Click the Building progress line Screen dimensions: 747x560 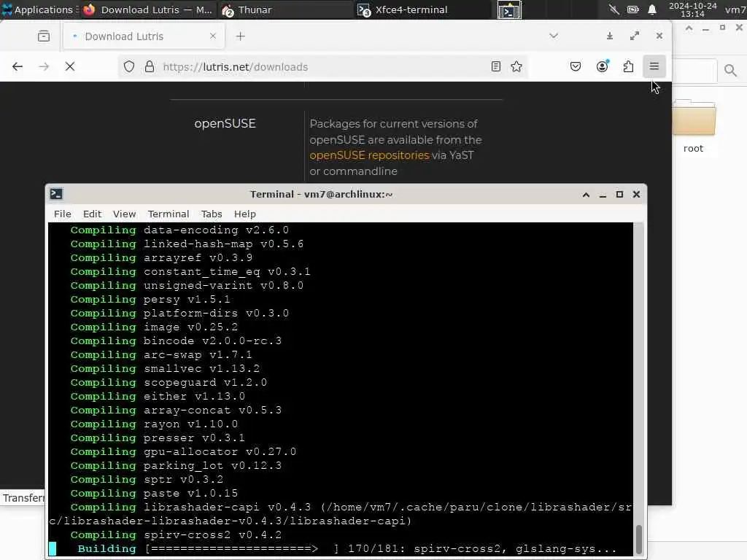[x=347, y=548]
